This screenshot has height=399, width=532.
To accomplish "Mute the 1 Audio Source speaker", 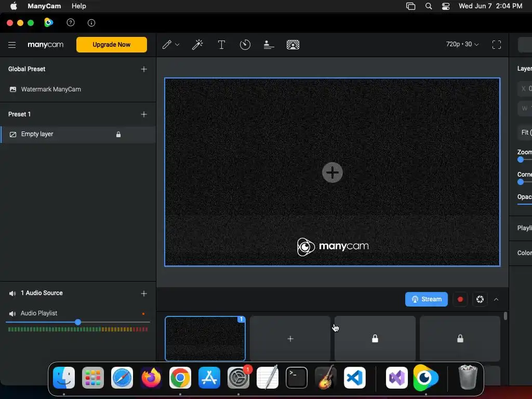I will (12, 294).
